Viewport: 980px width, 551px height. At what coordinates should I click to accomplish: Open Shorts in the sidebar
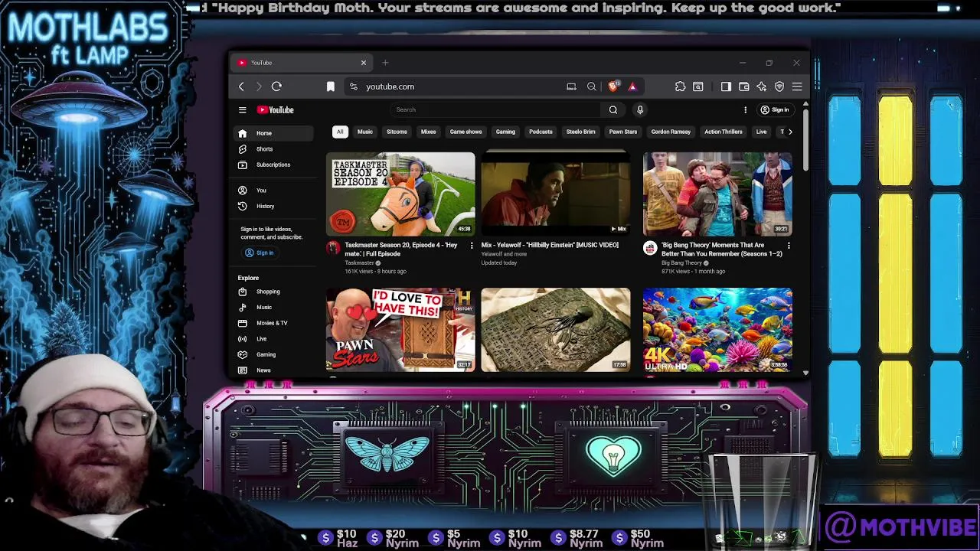(273, 149)
